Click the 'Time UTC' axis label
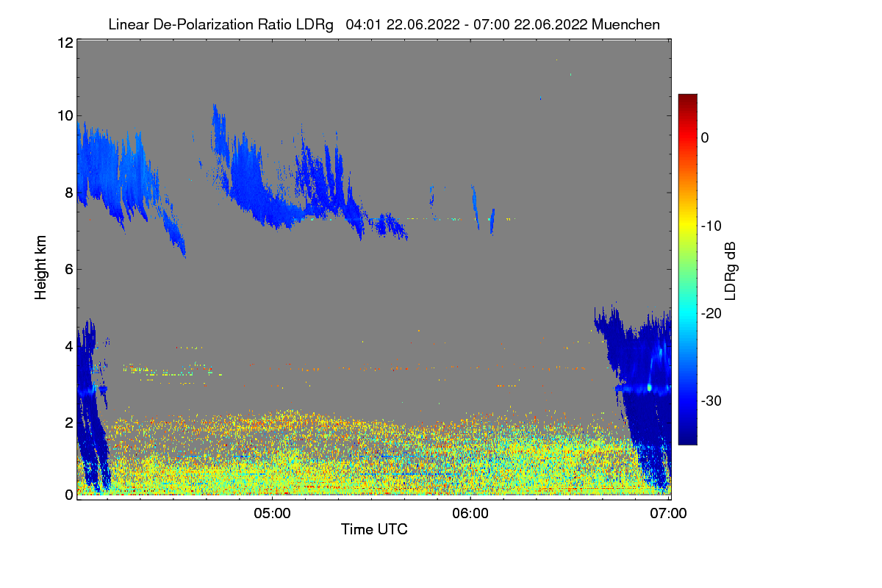The image size is (882, 588). 374,529
